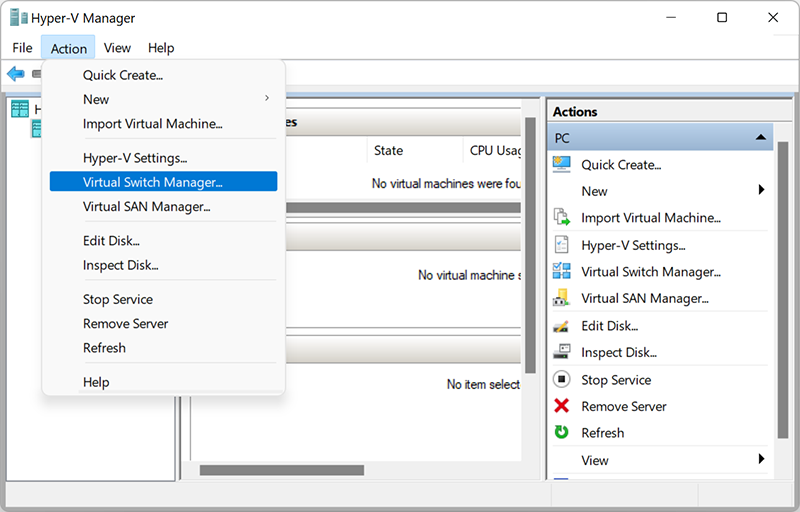Click Virtual Switch Manager icon in Actions pane

pos(562,272)
